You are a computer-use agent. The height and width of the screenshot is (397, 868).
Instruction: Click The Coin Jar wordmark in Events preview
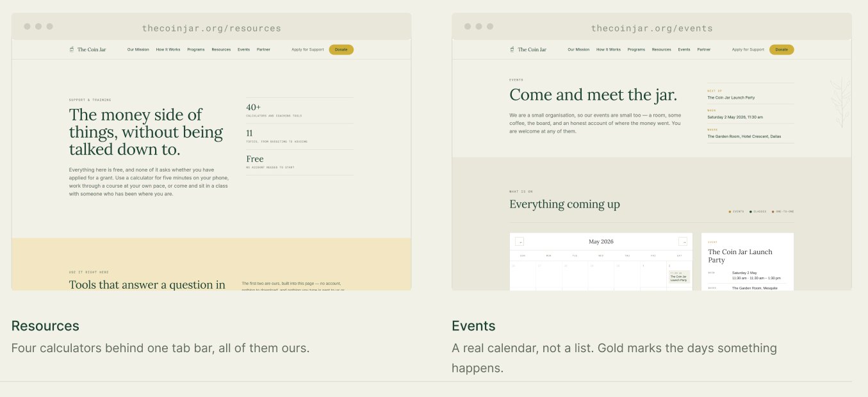tap(532, 49)
